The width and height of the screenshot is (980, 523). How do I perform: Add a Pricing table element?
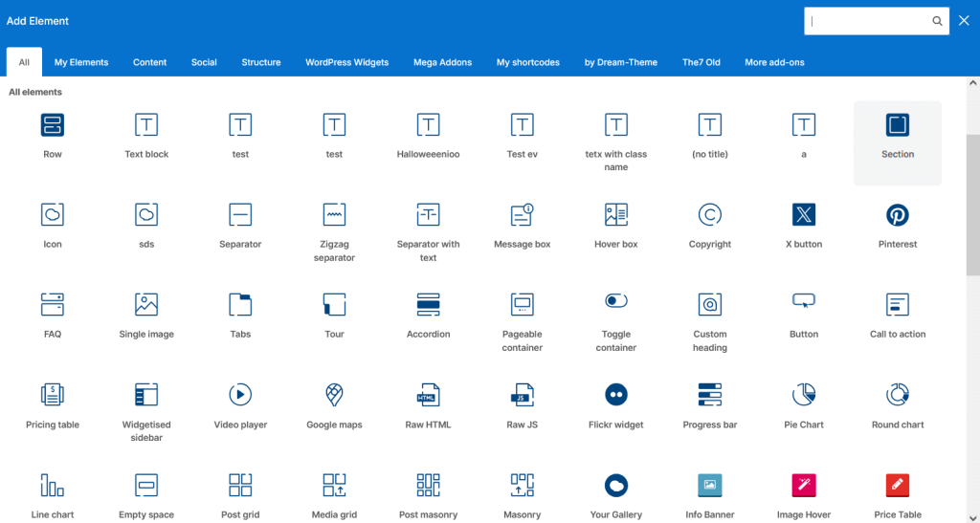point(53,406)
